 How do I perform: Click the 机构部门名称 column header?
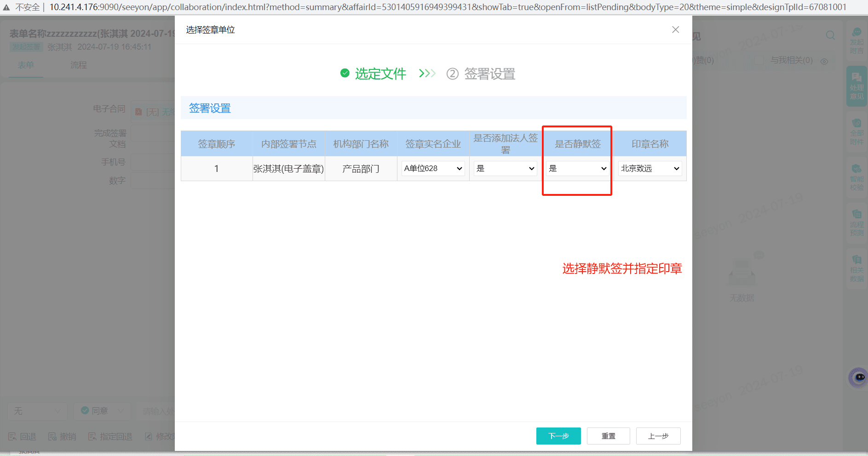pyautogui.click(x=361, y=144)
